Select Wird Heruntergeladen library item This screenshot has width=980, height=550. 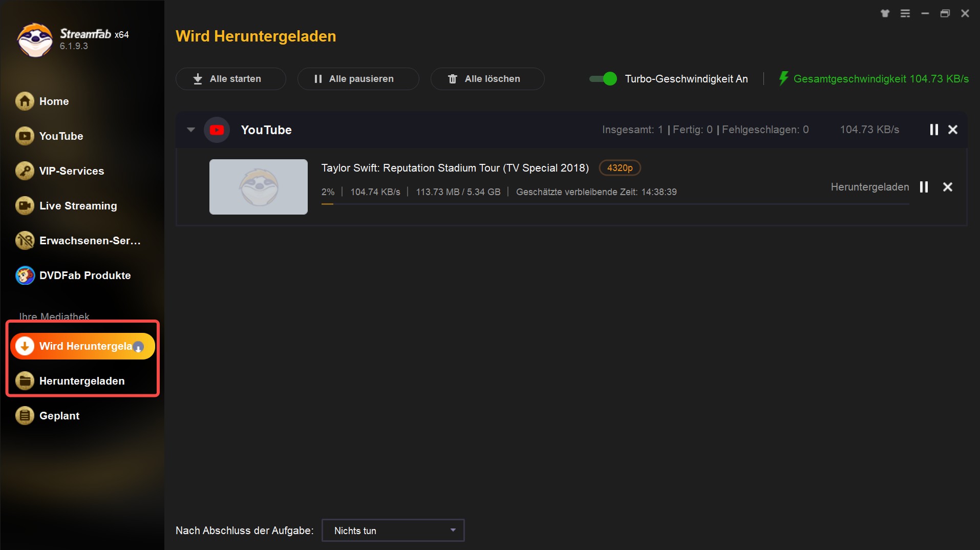click(82, 346)
